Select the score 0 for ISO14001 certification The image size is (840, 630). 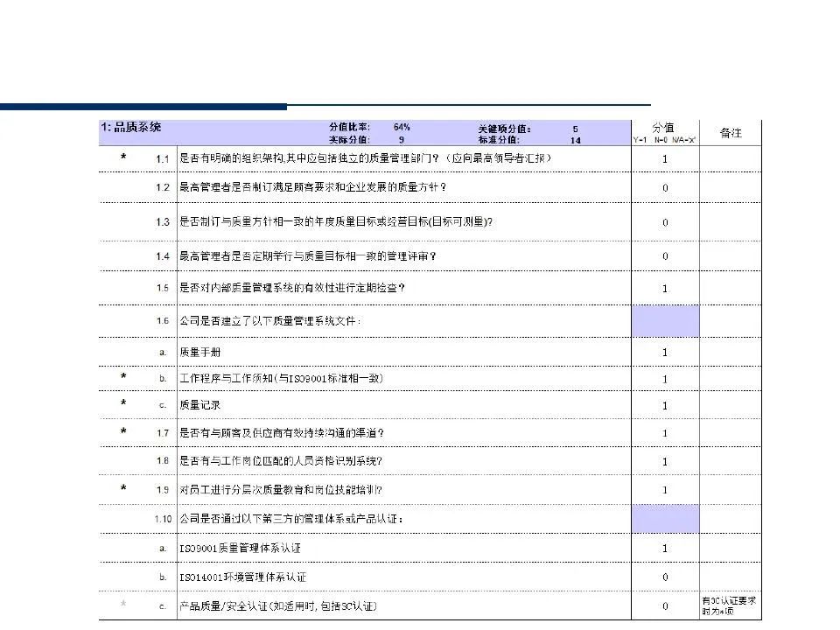(665, 577)
